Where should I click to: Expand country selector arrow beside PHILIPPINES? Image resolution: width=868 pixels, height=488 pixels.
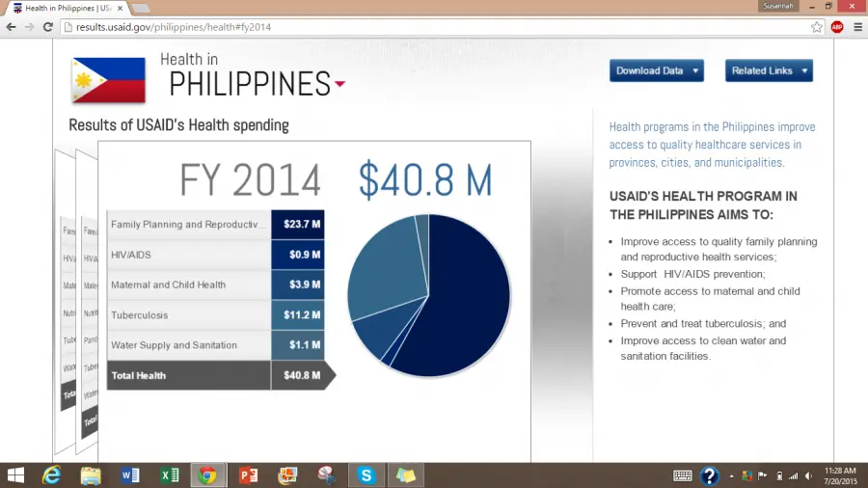click(x=339, y=84)
